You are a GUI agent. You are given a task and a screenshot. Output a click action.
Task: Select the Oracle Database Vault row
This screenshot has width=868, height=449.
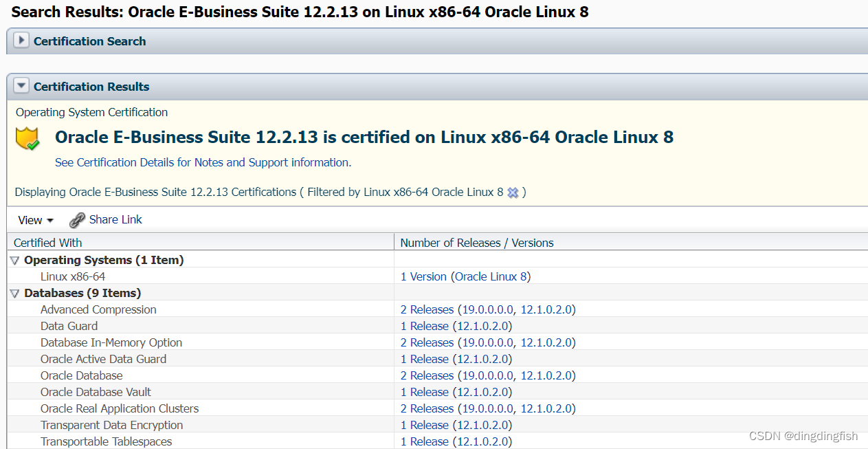pyautogui.click(x=437, y=392)
